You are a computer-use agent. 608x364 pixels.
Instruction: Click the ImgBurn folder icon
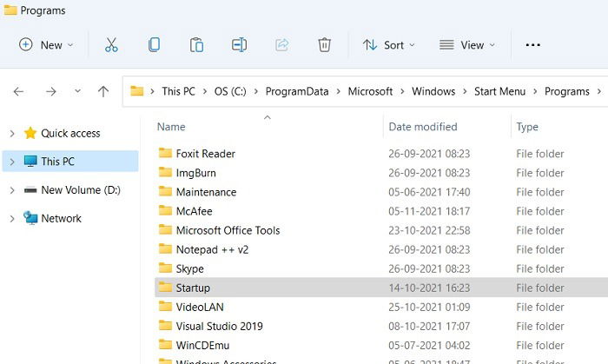click(x=165, y=172)
